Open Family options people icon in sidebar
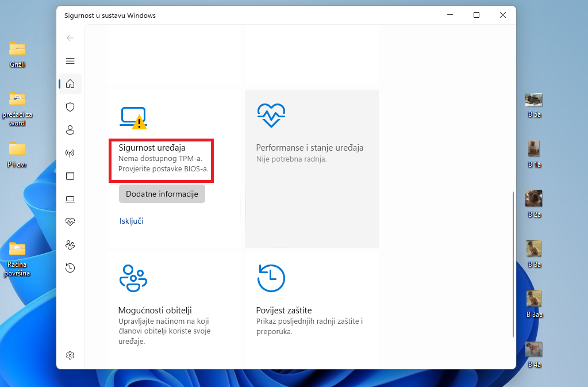Viewport: 588px width, 387px height. click(x=70, y=245)
